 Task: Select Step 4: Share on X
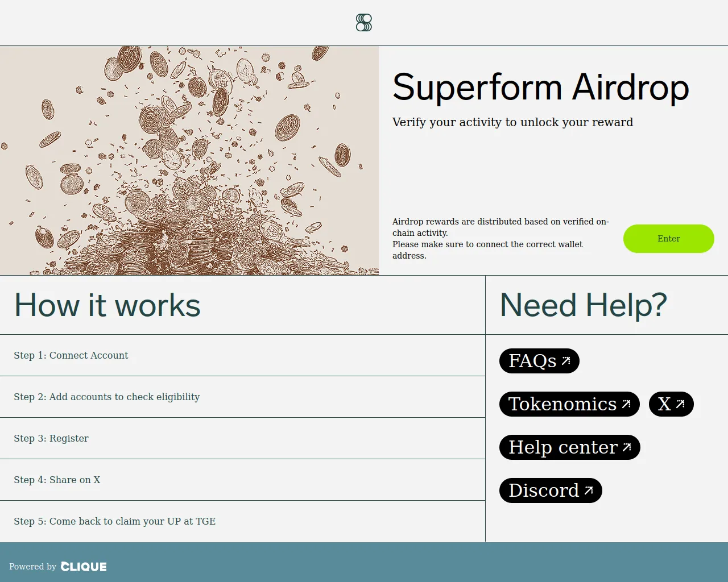[x=242, y=480]
